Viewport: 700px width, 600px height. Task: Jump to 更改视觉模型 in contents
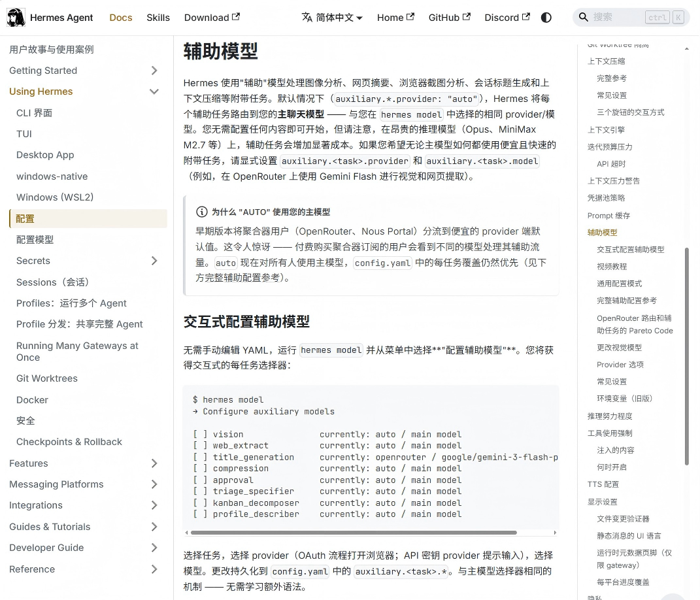point(619,347)
